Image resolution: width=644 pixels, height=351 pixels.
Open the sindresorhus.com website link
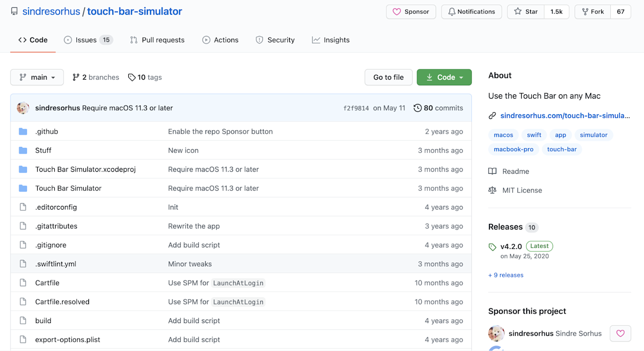565,116
